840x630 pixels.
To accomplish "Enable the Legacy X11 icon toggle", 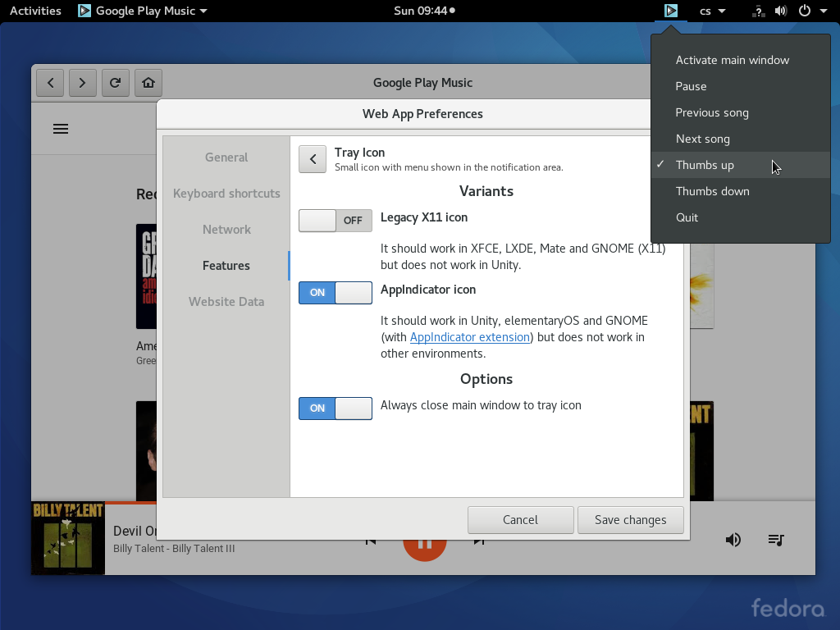I will pyautogui.click(x=335, y=220).
